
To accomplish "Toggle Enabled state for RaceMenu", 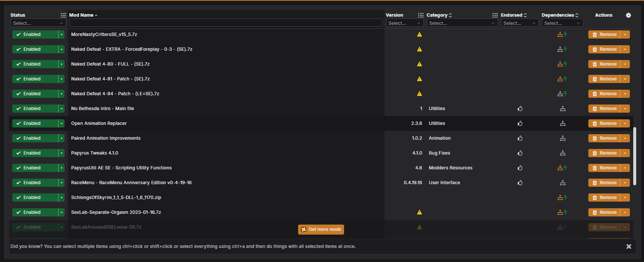I will (35, 183).
